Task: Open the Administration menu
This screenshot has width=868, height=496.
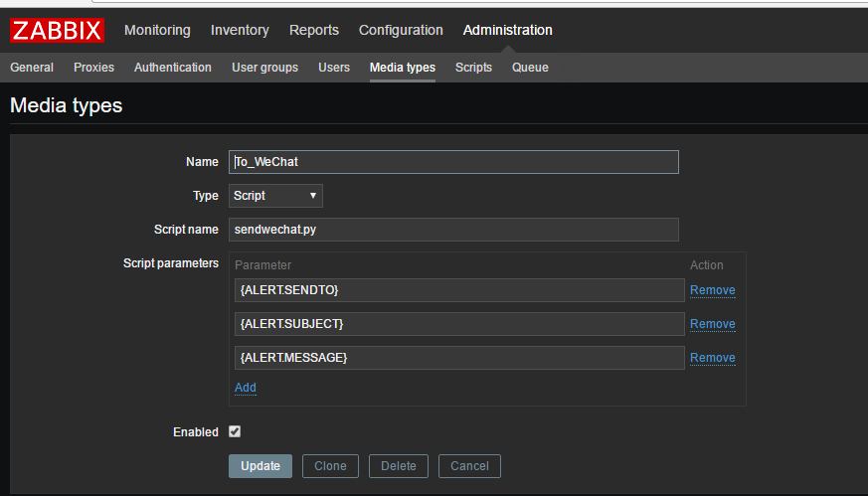Action: click(x=508, y=30)
